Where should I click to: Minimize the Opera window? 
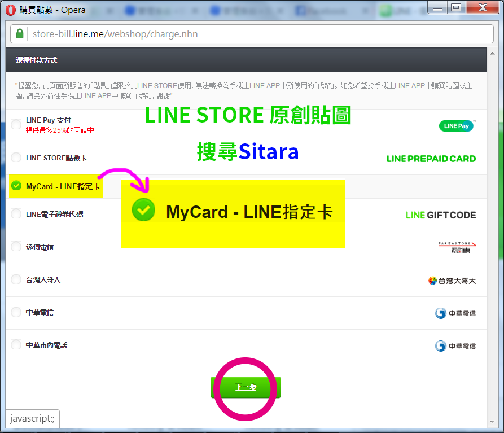pyautogui.click(x=437, y=8)
